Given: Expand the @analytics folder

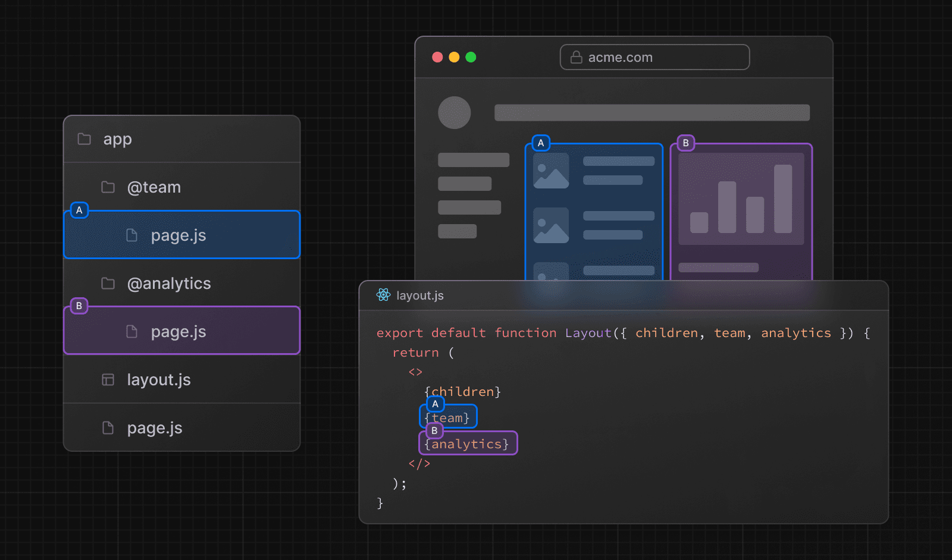Looking at the screenshot, I should coord(168,284).
